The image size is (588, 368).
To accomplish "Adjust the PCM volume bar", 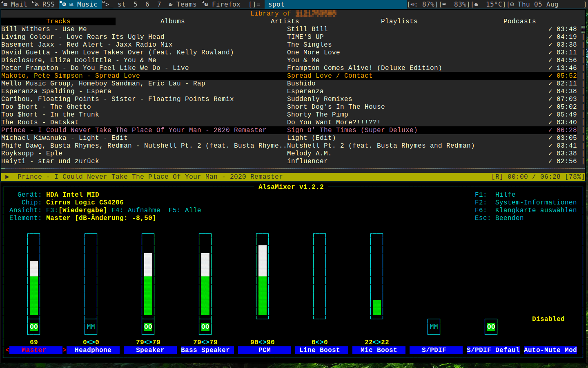I will click(x=262, y=280).
